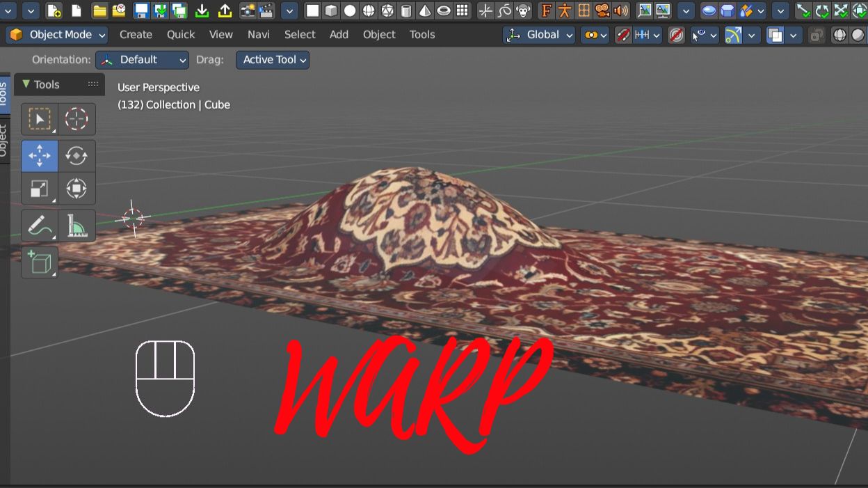
Task: Toggle proportional editing icon
Action: pos(675,35)
